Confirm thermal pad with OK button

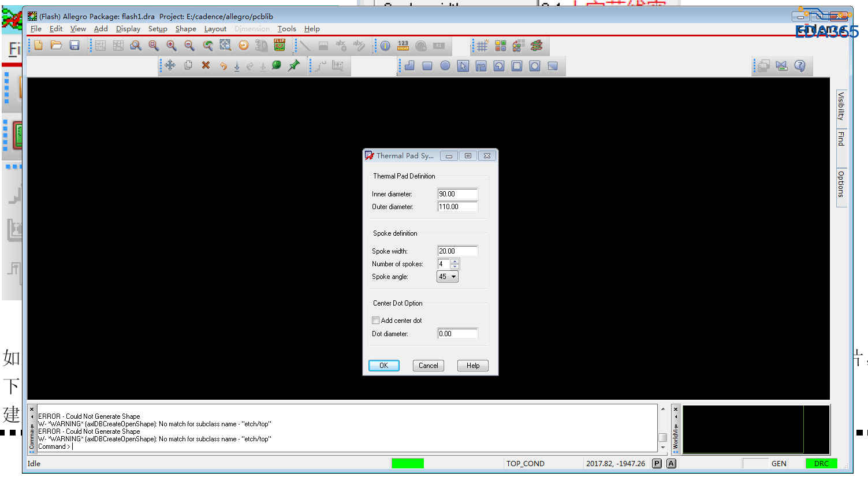click(384, 366)
